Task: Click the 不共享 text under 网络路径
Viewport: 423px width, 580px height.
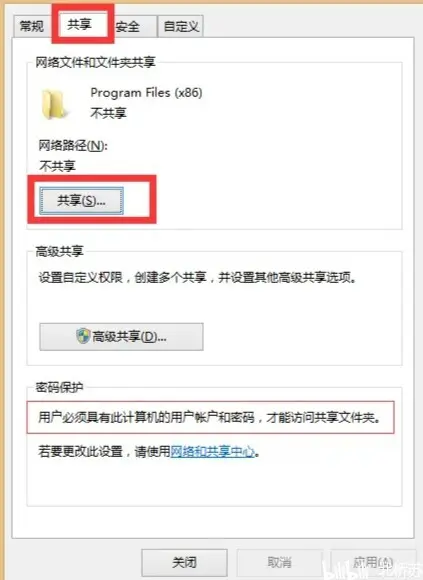Action: point(57,166)
